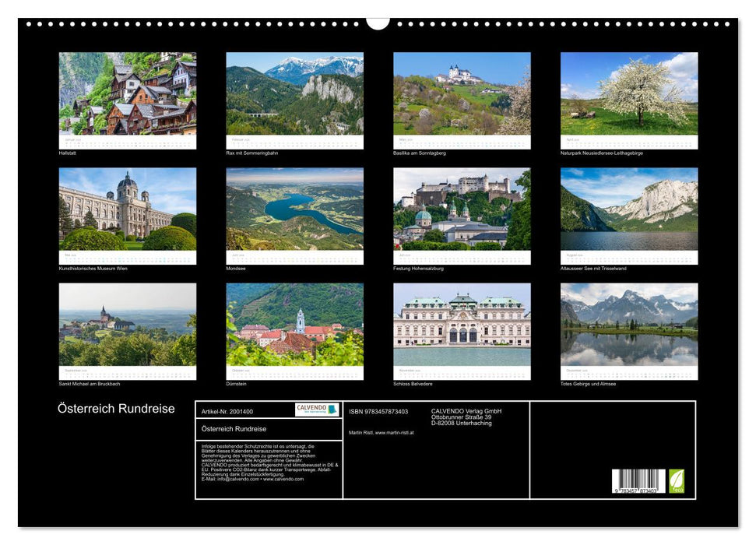Click the ISBN 9783457873403 text
756x545 pixels.
click(x=379, y=411)
